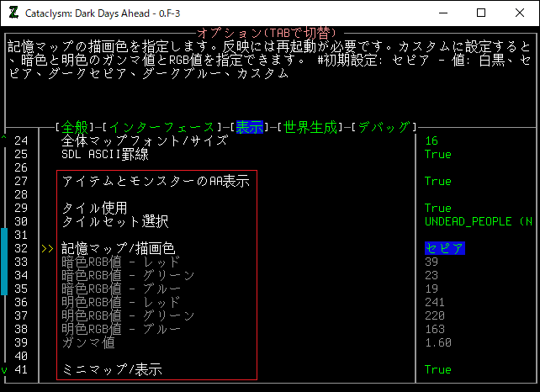Click the >> selection marker on row 32
The image size is (540, 392).
pos(46,249)
